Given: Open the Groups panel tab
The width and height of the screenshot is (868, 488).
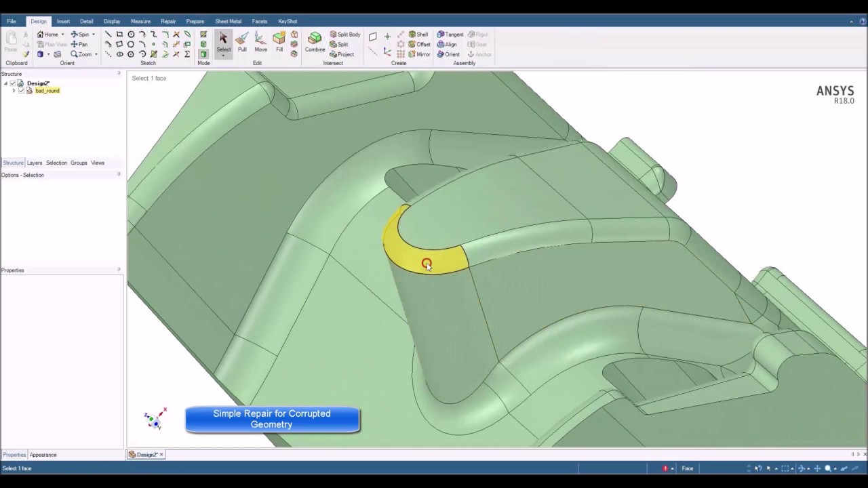Looking at the screenshot, I should (x=79, y=163).
